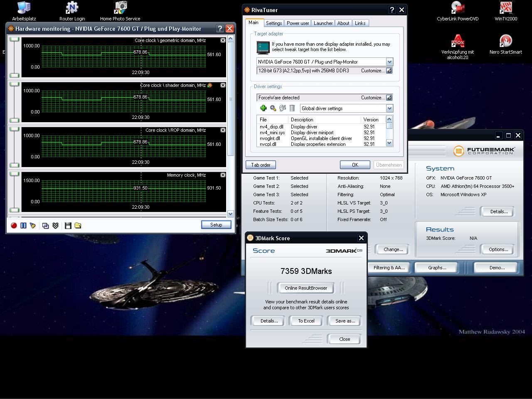This screenshot has width=532, height=399.
Task: Switch to the Power user tab
Action: [298, 23]
